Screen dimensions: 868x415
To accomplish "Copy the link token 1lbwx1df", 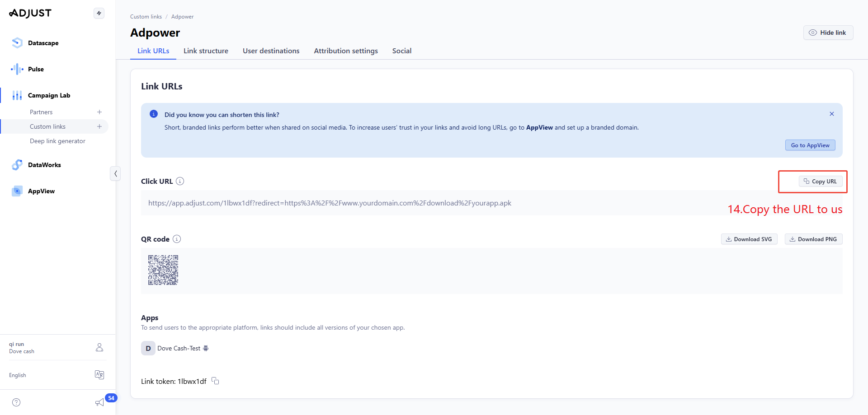I will [215, 381].
